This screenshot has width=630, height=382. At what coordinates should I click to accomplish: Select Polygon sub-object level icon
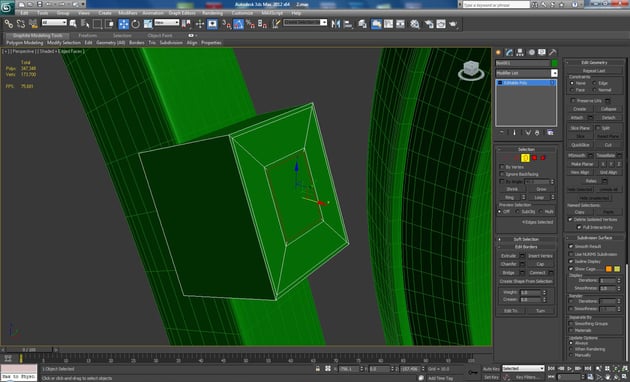[534, 158]
